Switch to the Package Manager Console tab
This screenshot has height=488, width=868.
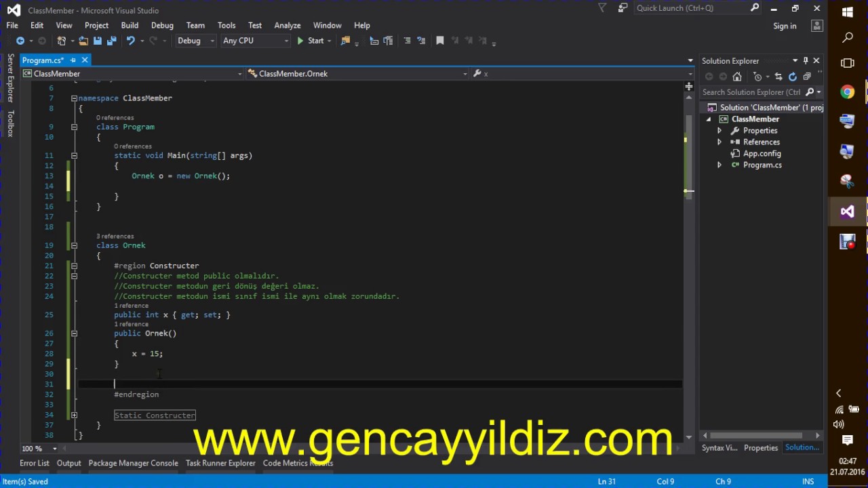tap(133, 463)
